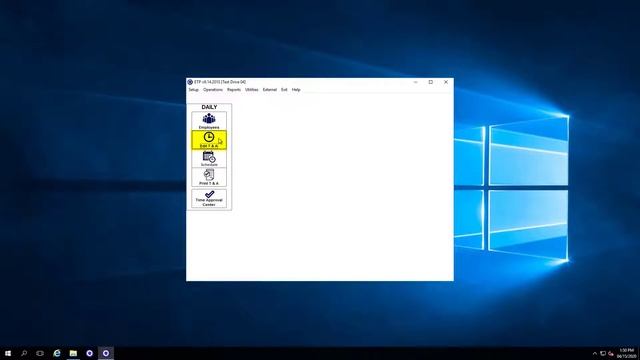
Task: Open Print T & A button
Action: pos(209,177)
